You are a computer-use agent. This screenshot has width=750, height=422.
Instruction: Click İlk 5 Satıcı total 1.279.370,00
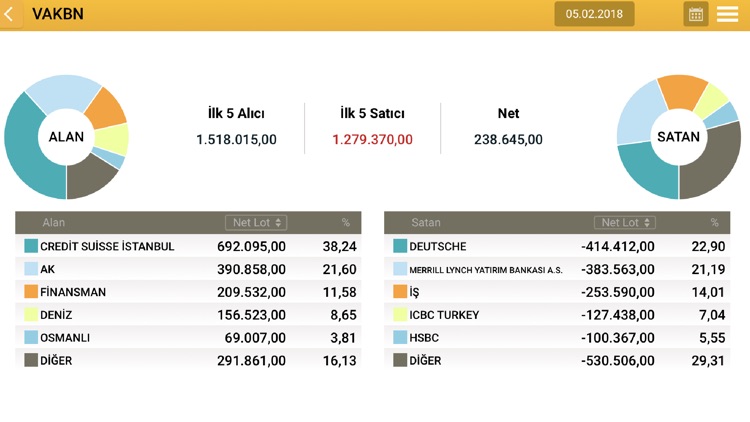tap(373, 140)
